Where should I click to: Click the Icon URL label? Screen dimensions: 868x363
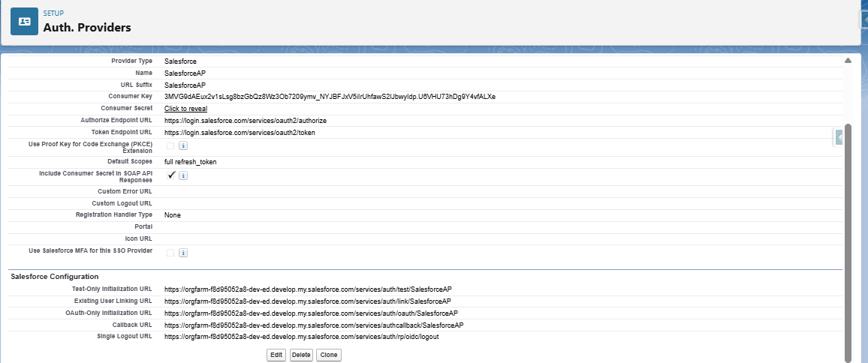point(138,238)
